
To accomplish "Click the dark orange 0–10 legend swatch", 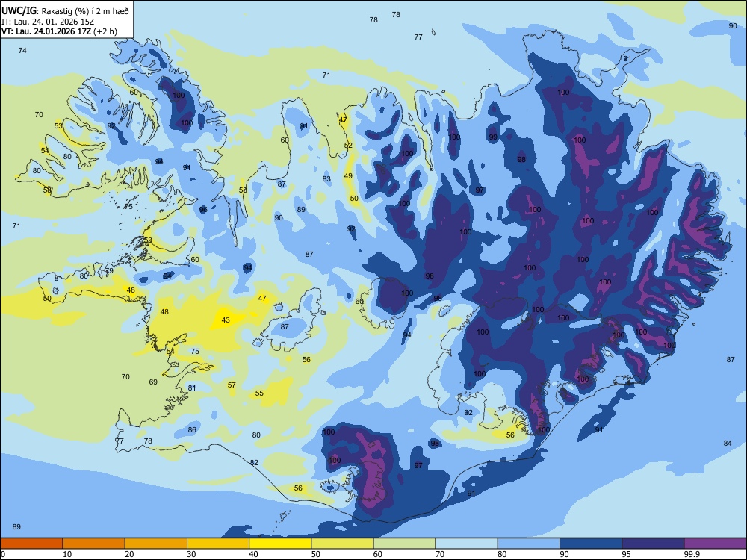I will (x=31, y=544).
